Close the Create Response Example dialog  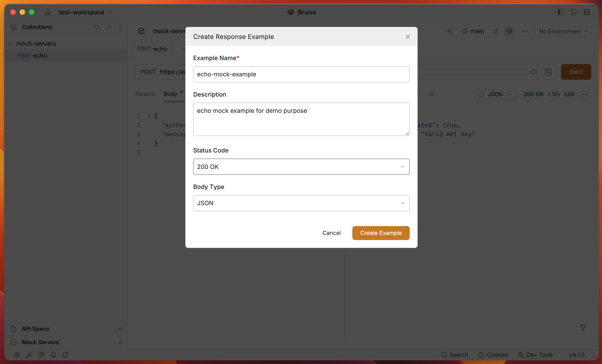408,37
